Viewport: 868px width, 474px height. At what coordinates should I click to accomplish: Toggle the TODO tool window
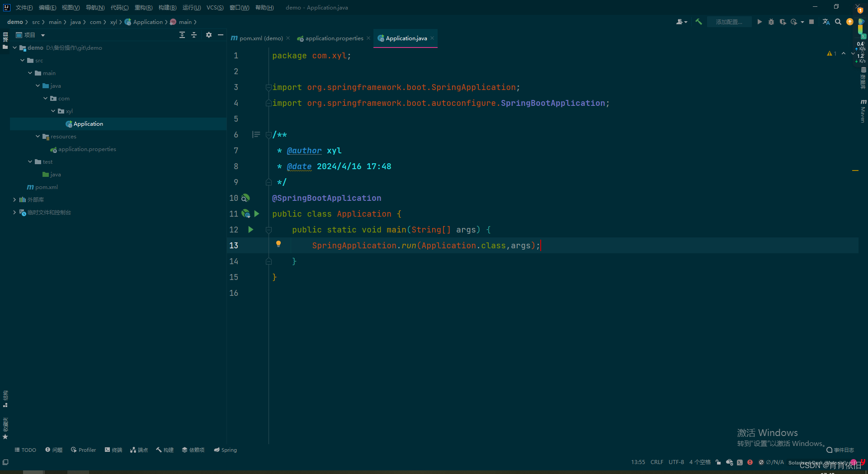[25, 450]
